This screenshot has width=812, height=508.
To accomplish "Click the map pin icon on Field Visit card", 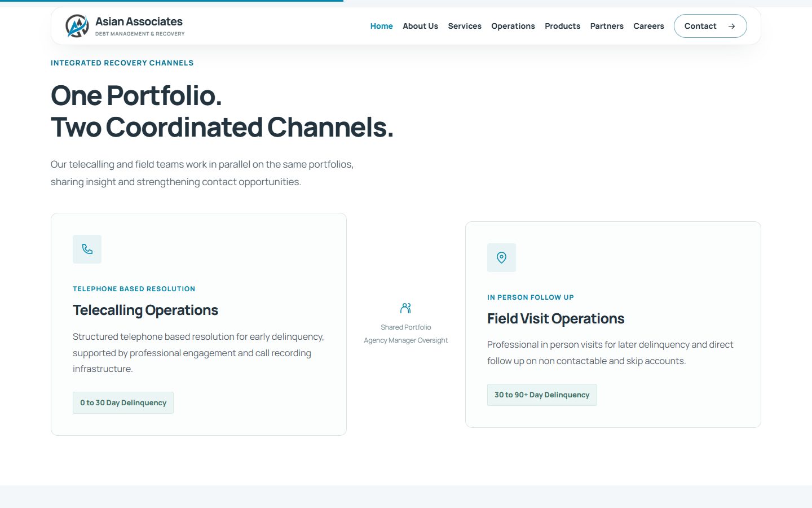I will pyautogui.click(x=501, y=257).
